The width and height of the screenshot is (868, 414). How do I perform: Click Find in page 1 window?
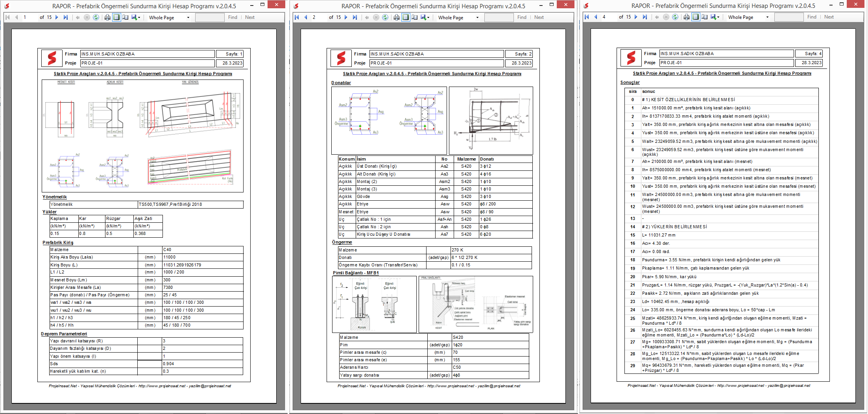pos(233,17)
